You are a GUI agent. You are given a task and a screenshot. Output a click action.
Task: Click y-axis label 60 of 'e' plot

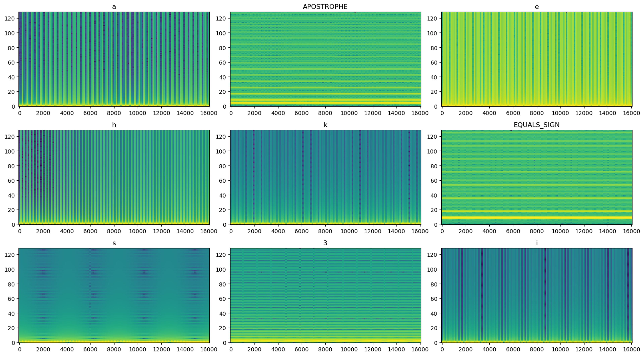[x=434, y=63]
